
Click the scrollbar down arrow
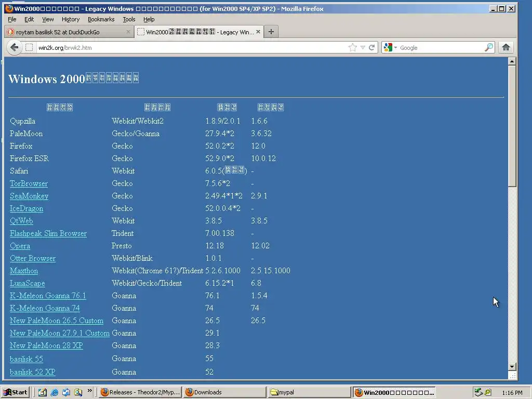point(512,367)
